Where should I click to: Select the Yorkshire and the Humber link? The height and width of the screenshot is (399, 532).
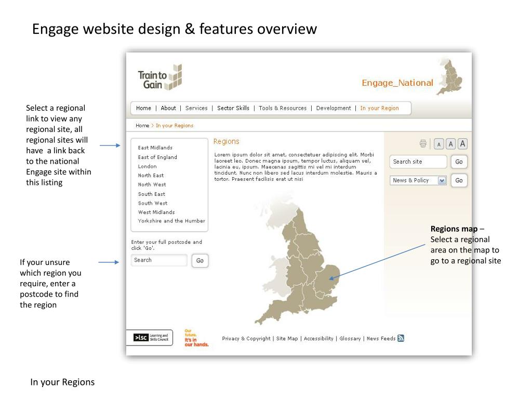tap(171, 221)
